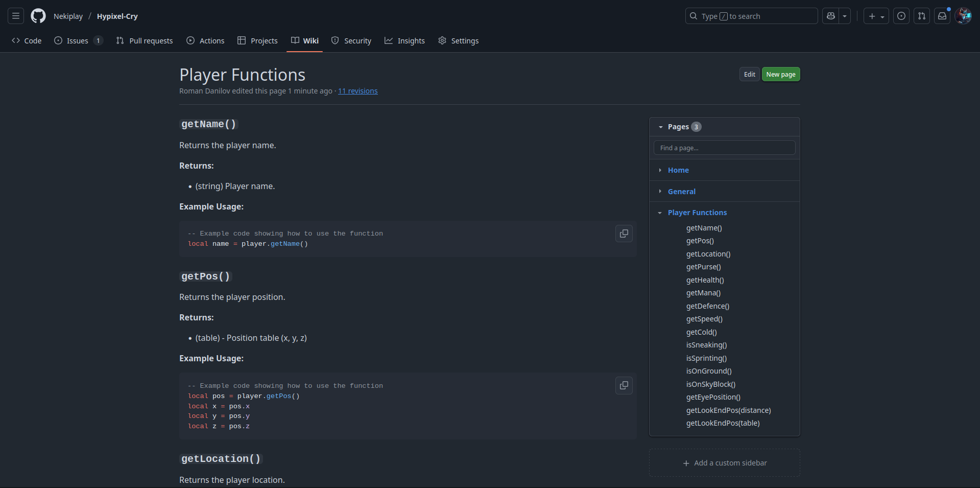The width and height of the screenshot is (980, 488).
Task: Click the Hypixel-Cry repository link
Action: point(117,16)
